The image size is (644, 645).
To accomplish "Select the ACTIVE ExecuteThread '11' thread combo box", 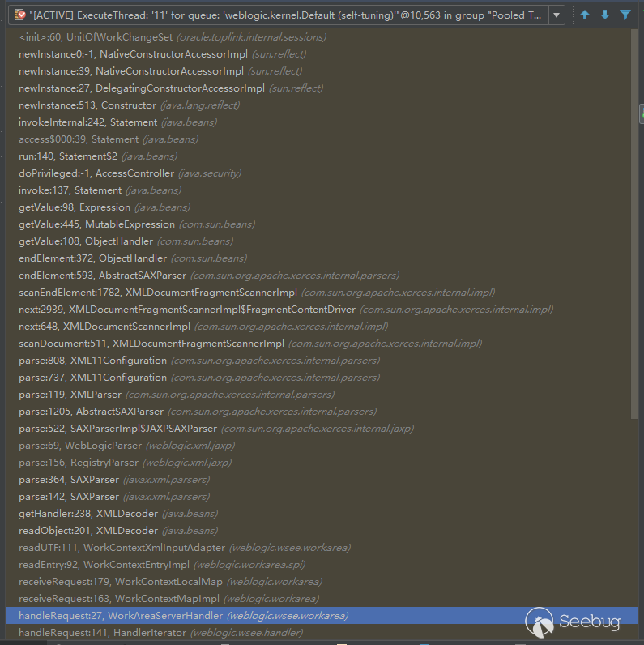I will (x=287, y=15).
